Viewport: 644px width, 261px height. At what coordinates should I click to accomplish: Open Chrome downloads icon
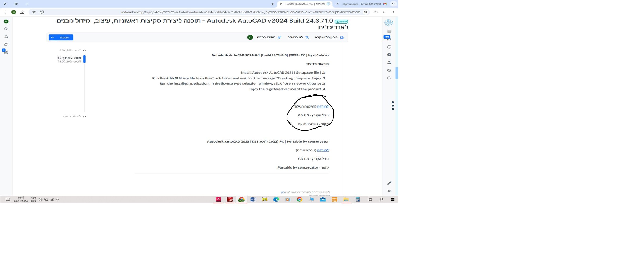coord(22,12)
